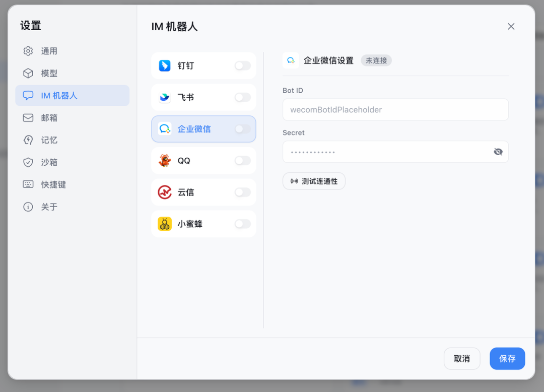Click the 企业微信设置 heading text

pos(328,60)
